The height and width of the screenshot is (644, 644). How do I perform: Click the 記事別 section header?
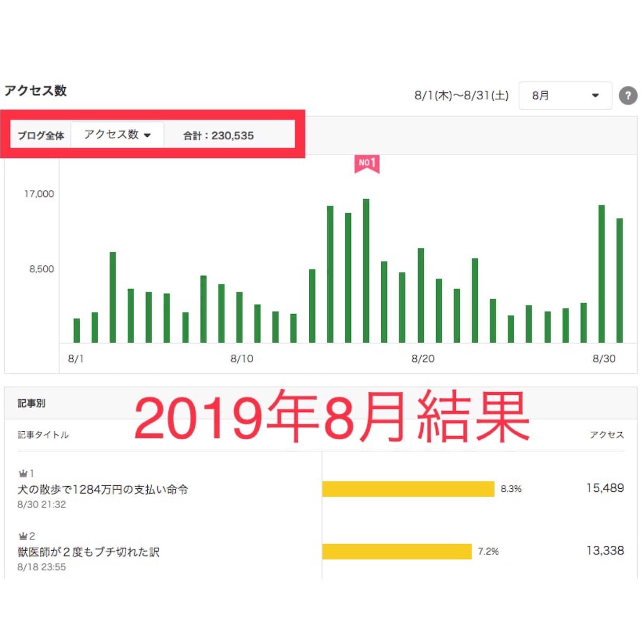[x=32, y=403]
